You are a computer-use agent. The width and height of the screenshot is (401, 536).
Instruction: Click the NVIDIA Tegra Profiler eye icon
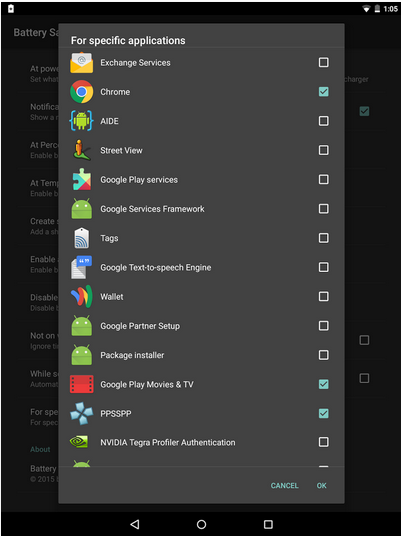pyautogui.click(x=79, y=442)
